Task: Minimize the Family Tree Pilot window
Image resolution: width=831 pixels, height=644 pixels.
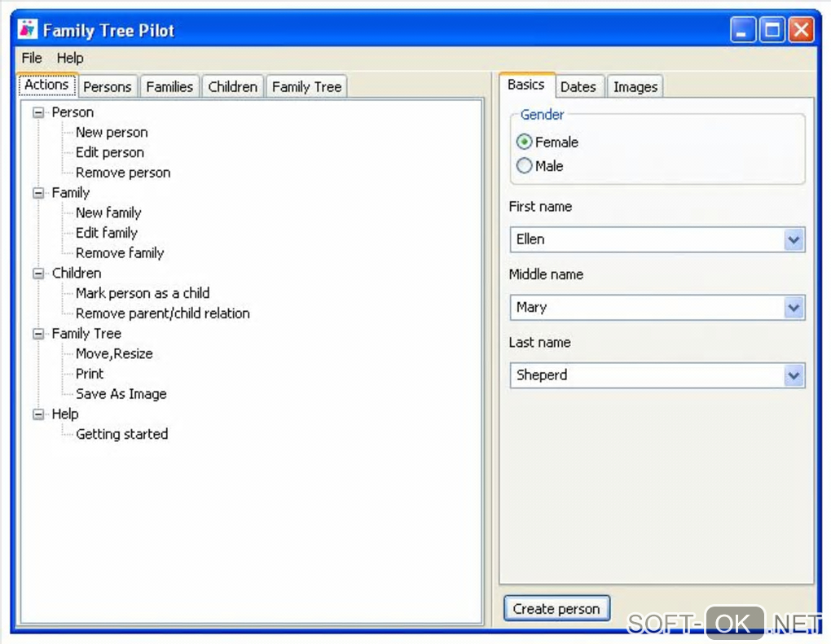Action: coord(742,29)
